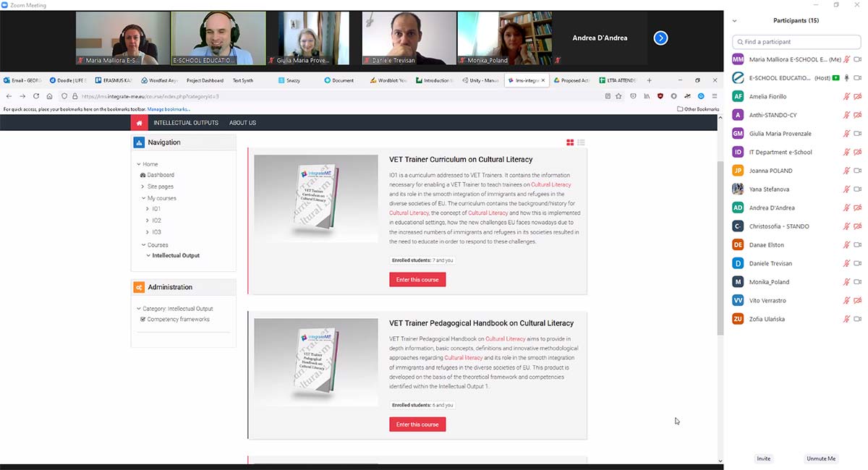Toggle Danae Elston's camera icon
868x470 pixels.
[858, 245]
